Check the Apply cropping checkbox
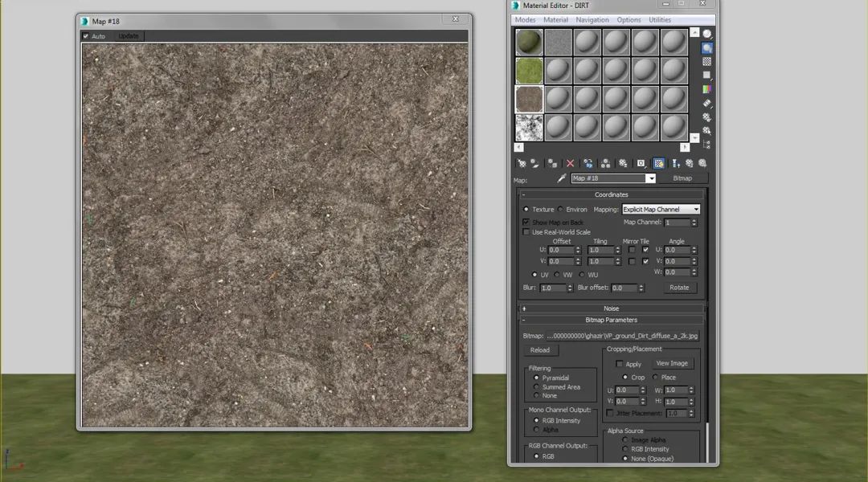 620,364
